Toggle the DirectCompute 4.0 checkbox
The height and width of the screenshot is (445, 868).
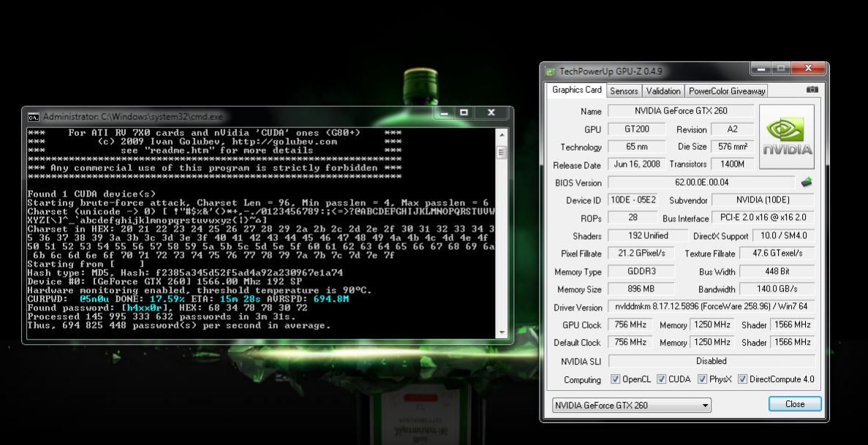742,379
